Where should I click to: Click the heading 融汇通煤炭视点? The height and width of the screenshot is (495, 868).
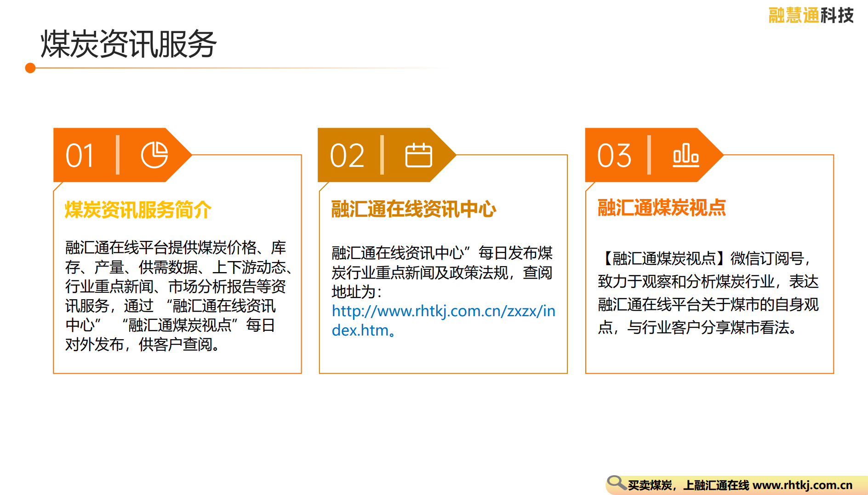[x=662, y=207]
